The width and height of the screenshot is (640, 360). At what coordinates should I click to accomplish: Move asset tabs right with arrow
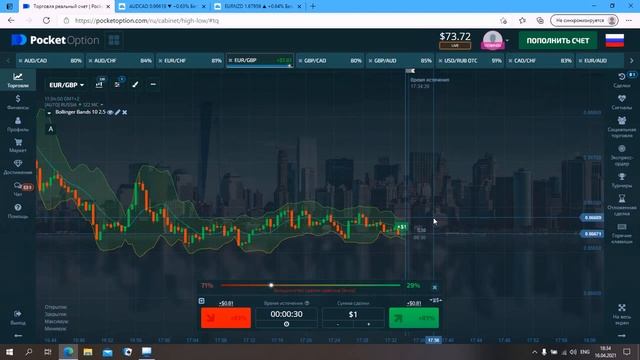point(631,61)
